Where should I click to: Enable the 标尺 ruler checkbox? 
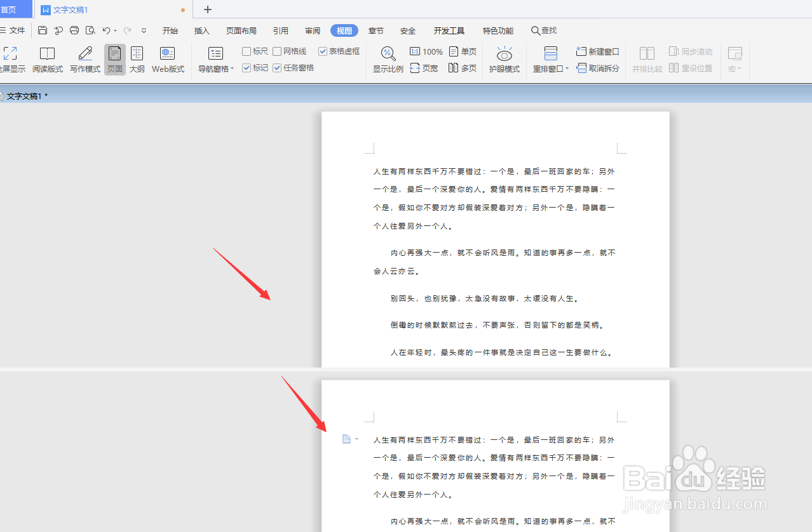point(247,51)
